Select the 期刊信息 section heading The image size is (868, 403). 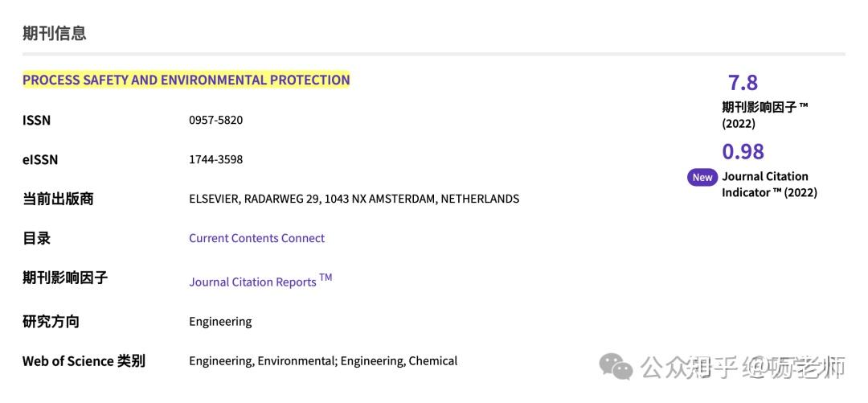click(x=54, y=33)
